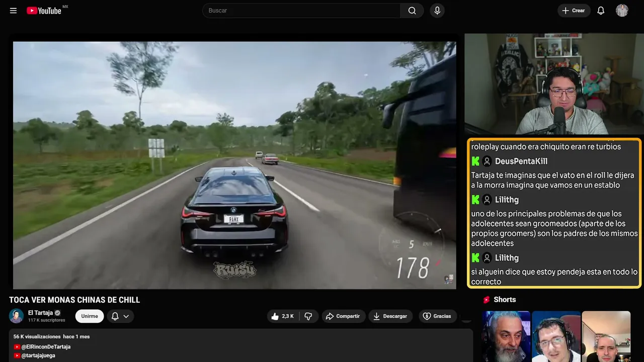Image resolution: width=644 pixels, height=362 pixels.
Task: Click the Shorts section heading
Action: [x=505, y=300]
